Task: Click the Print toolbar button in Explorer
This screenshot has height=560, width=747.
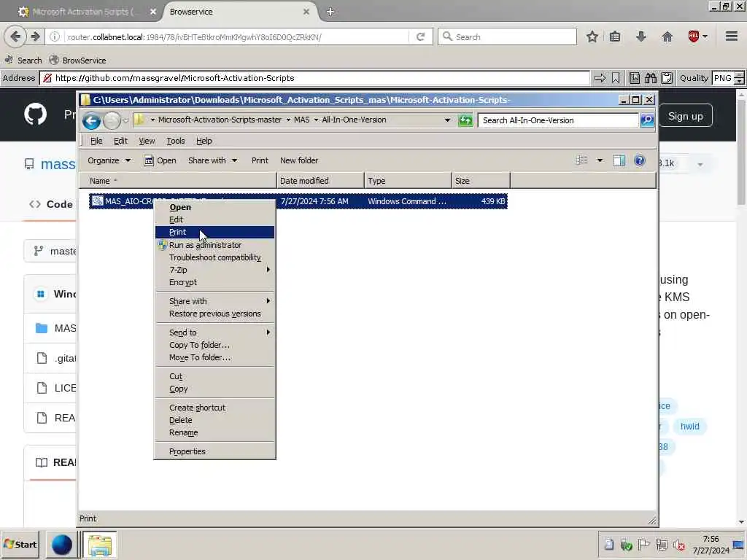Action: (x=260, y=160)
